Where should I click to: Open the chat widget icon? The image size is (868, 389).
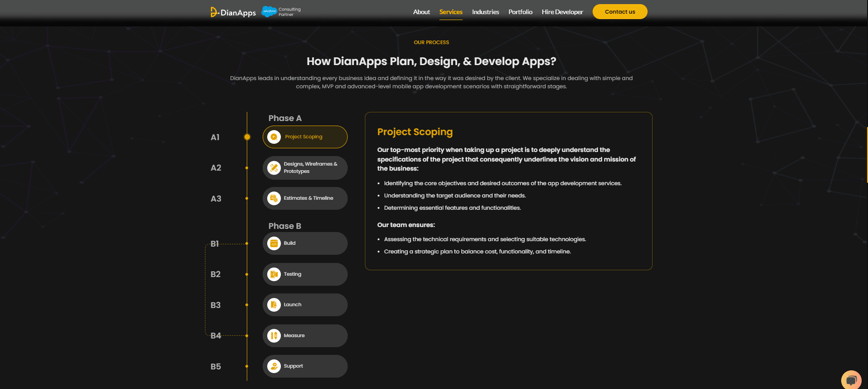coord(851,380)
